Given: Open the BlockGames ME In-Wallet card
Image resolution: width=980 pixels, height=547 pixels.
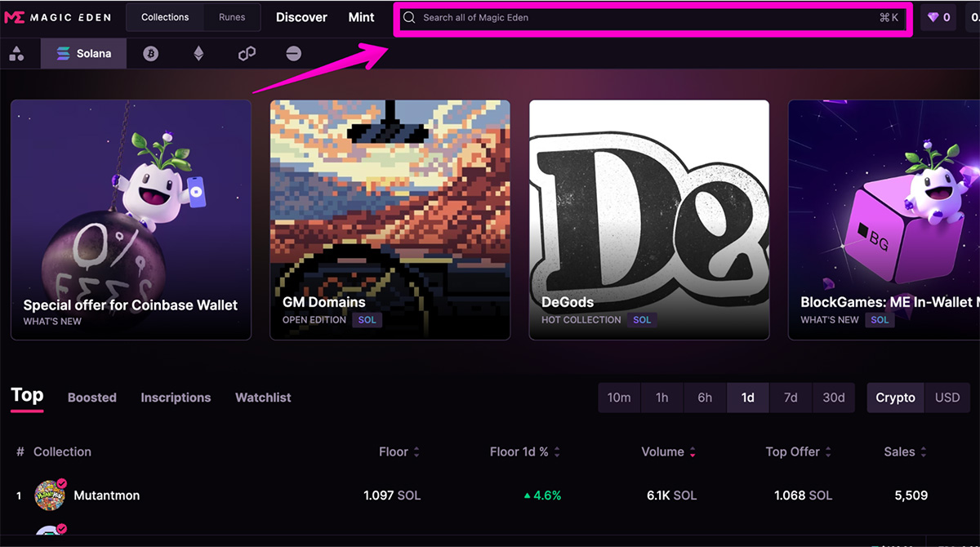Looking at the screenshot, I should click(884, 220).
